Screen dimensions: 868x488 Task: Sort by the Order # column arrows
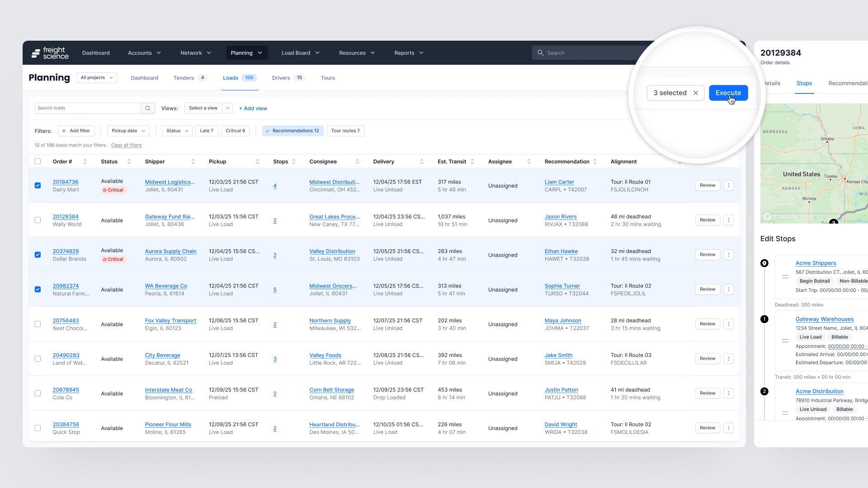(85, 162)
